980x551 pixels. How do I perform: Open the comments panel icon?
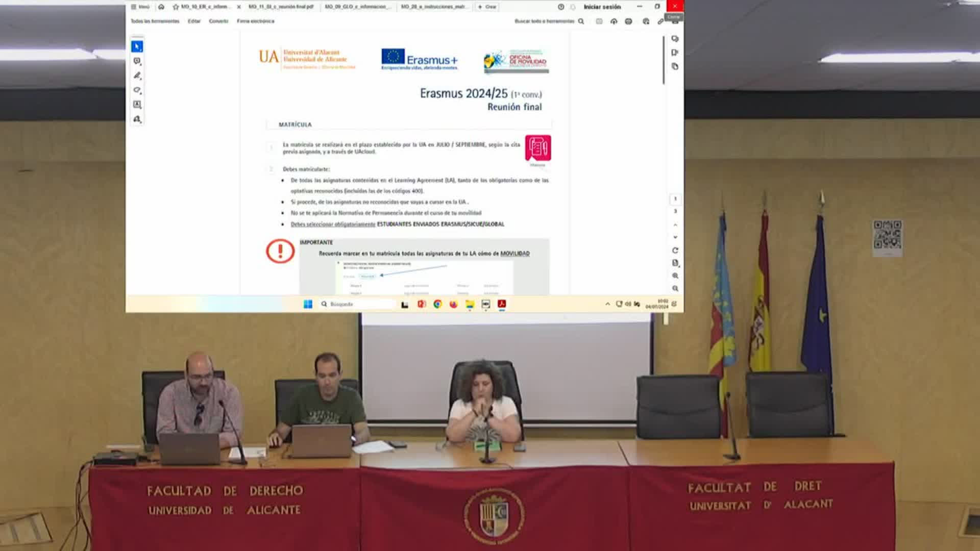click(x=675, y=39)
